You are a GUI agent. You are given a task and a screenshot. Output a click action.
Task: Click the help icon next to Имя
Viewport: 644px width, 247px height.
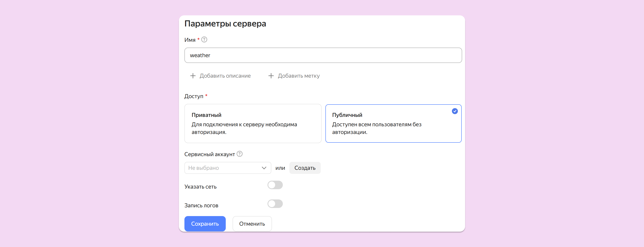204,40
